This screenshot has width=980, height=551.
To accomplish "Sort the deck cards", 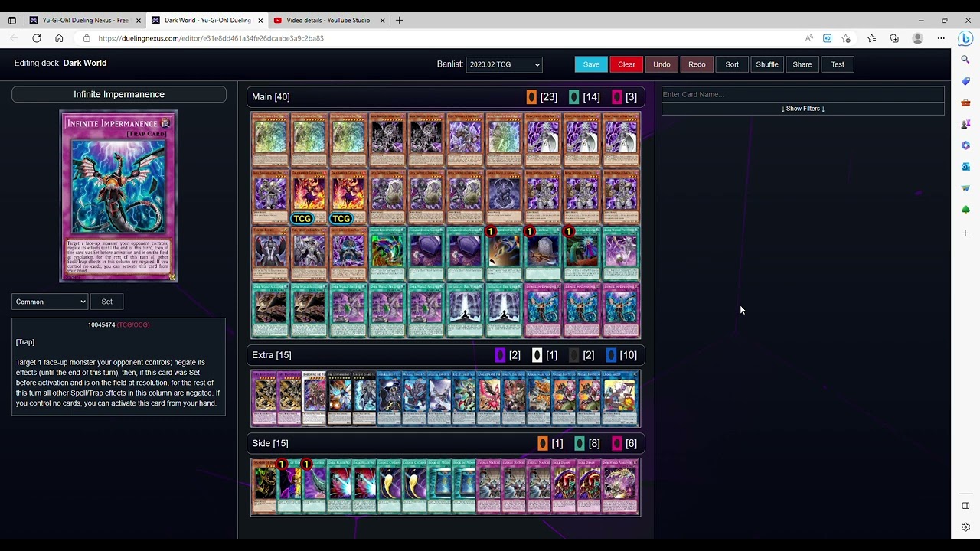I will click(732, 65).
